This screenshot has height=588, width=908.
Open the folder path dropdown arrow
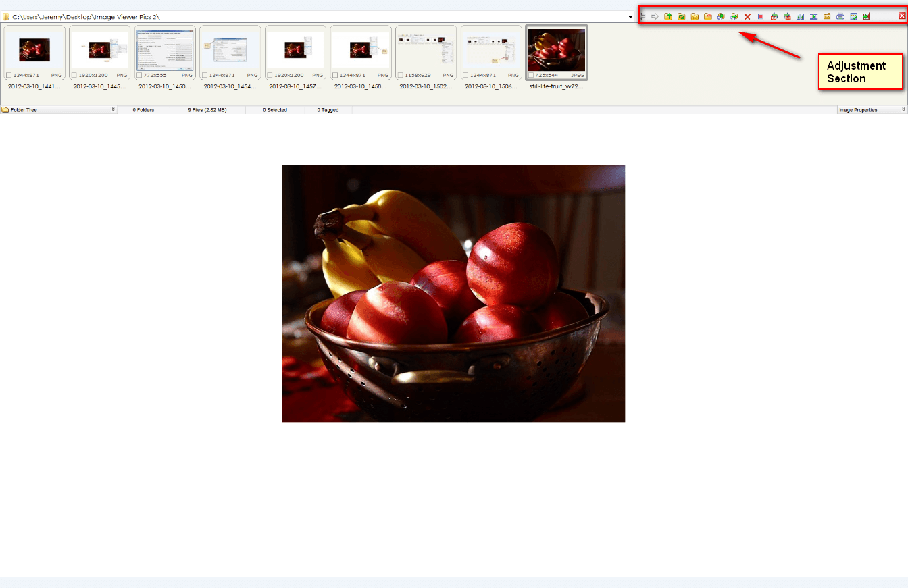click(630, 17)
